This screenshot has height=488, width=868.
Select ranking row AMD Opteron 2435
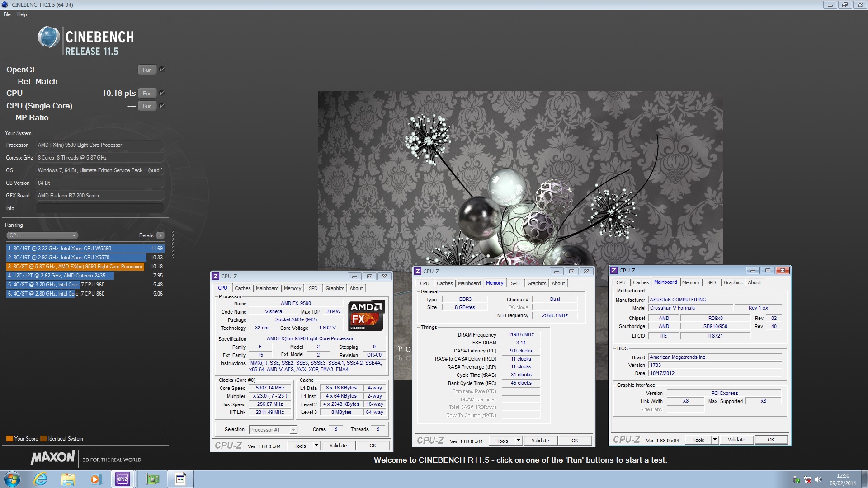tap(85, 276)
